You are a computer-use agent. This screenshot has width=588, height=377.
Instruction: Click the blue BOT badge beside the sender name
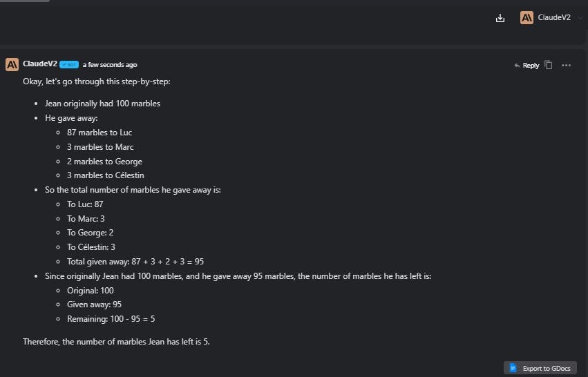pos(68,65)
